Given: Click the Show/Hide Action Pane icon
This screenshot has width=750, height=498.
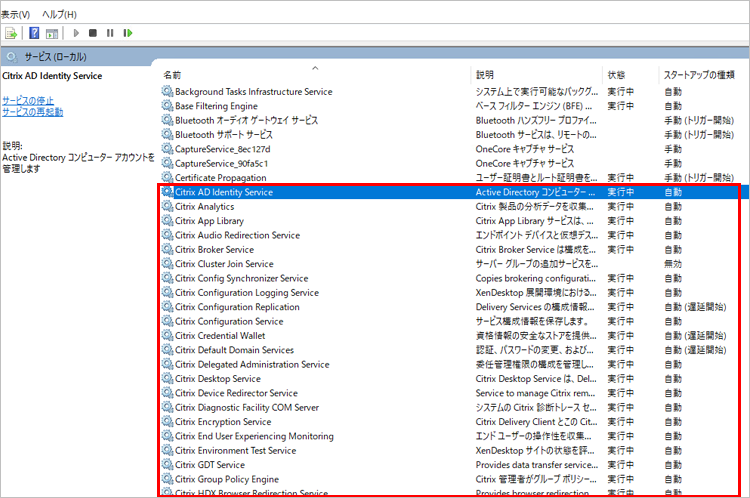Looking at the screenshot, I should click(x=52, y=33).
